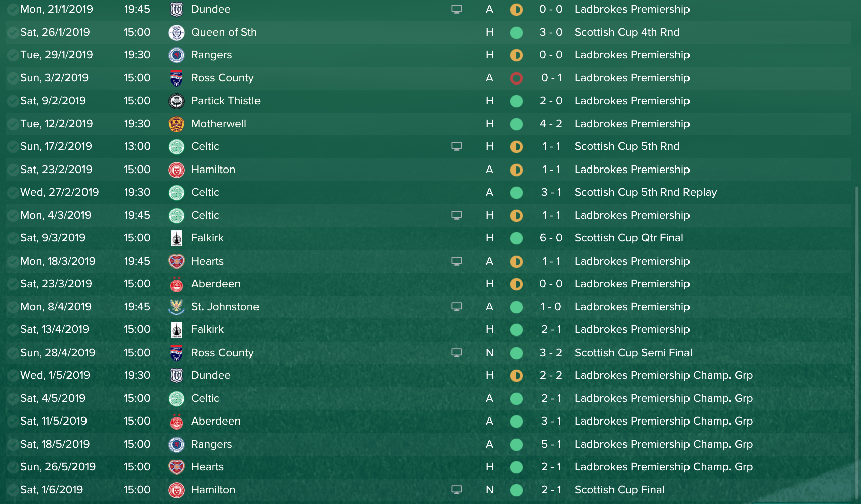Click the Motherwell club crest
861x504 pixels.
coord(176,124)
